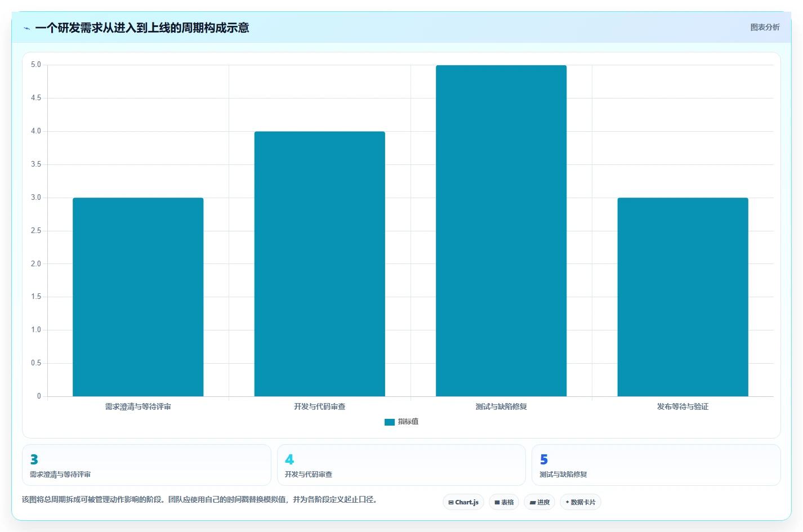
Task: Click the lightning icon beside the chart title
Action: click(x=26, y=28)
